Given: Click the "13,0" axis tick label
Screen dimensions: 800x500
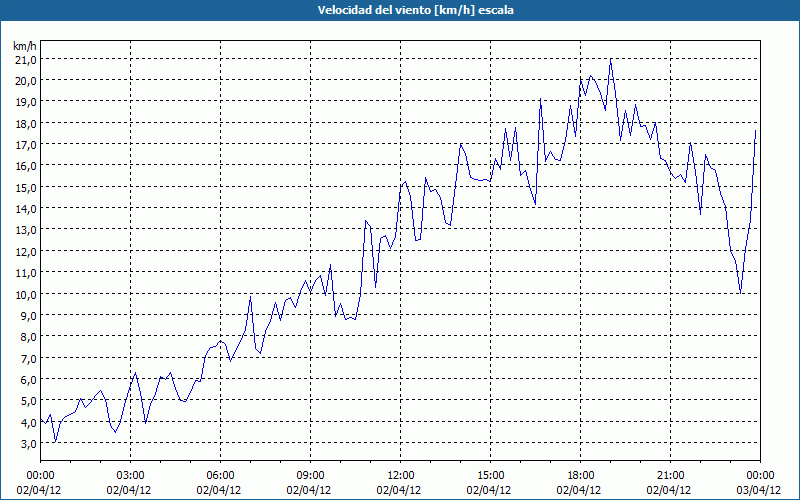Looking at the screenshot, I should 26,230.
